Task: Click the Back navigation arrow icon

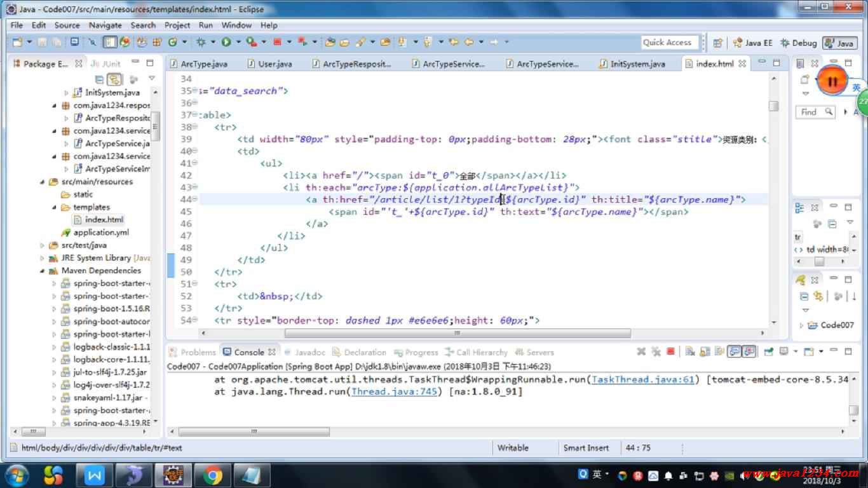Action: coord(469,42)
